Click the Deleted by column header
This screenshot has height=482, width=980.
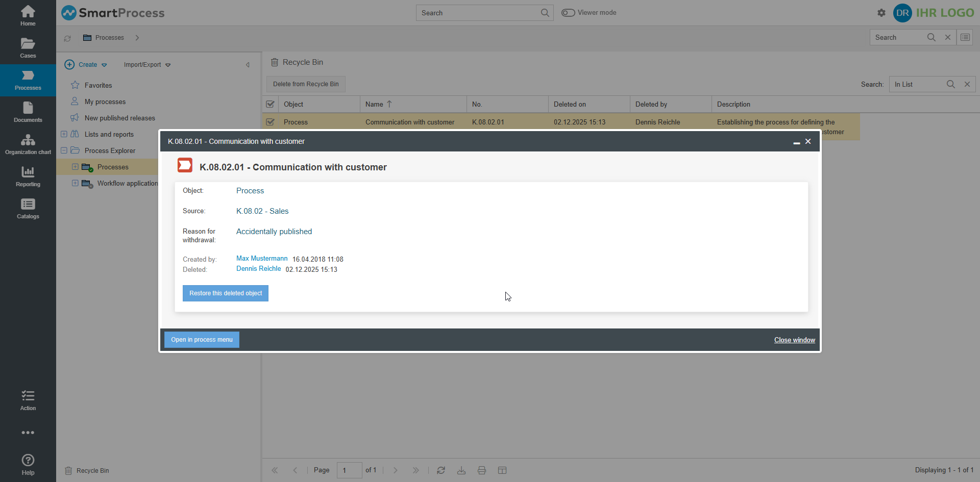point(671,104)
